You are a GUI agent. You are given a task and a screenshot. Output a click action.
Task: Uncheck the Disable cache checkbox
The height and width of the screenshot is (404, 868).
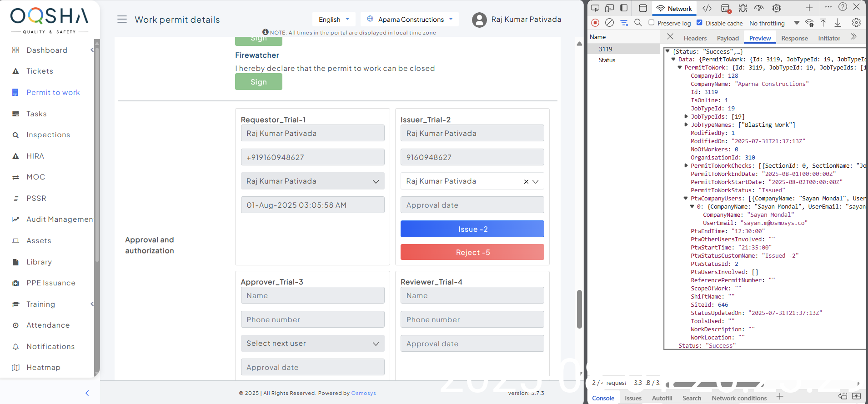pos(699,23)
